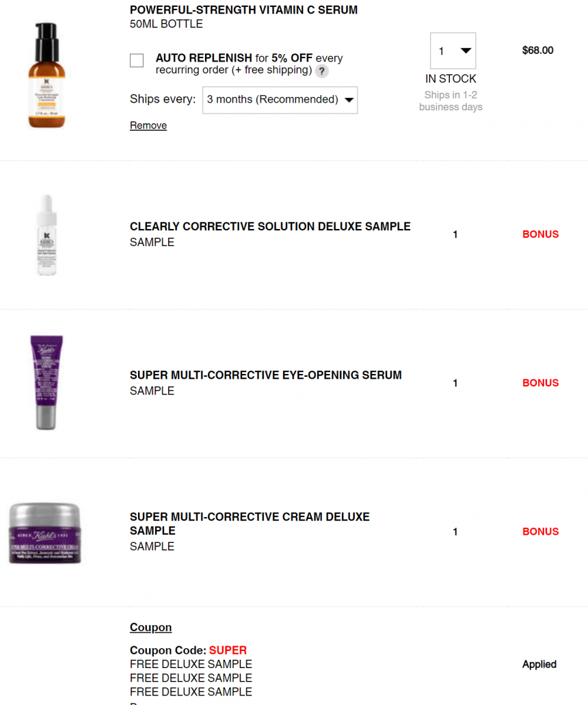Click the BONUS label for Clearly Corrective sample
This screenshot has width=588, height=705.
[540, 235]
